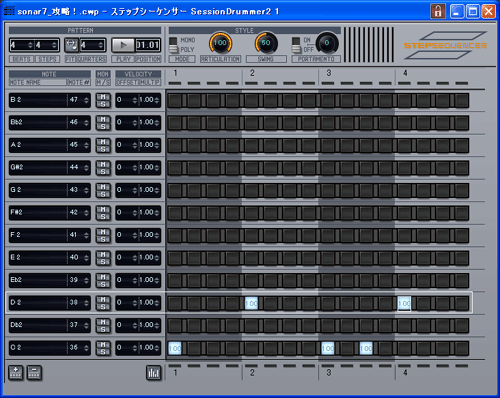Toggle the Portamento On/Off switch

click(x=296, y=45)
